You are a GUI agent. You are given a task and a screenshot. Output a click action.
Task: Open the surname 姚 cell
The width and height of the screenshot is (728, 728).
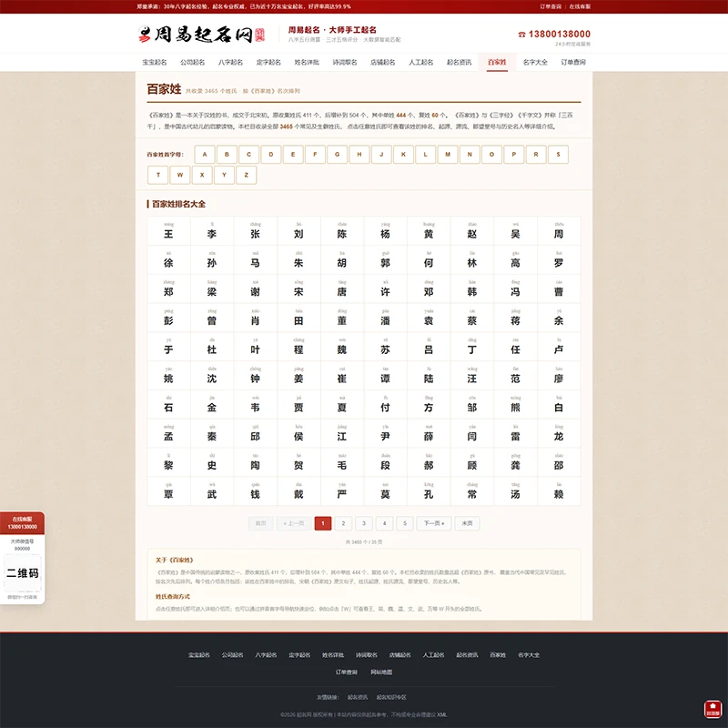click(x=168, y=376)
